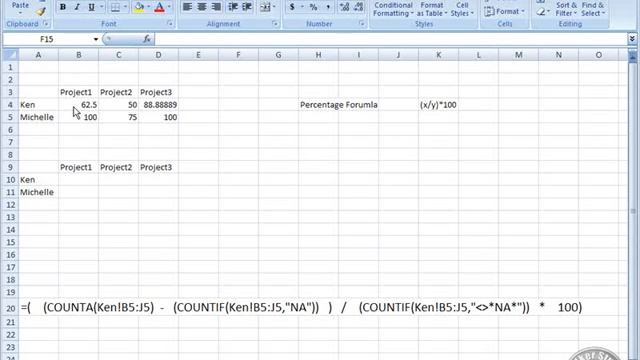Open the Borders dropdown arrow

pyautogui.click(x=125, y=7)
